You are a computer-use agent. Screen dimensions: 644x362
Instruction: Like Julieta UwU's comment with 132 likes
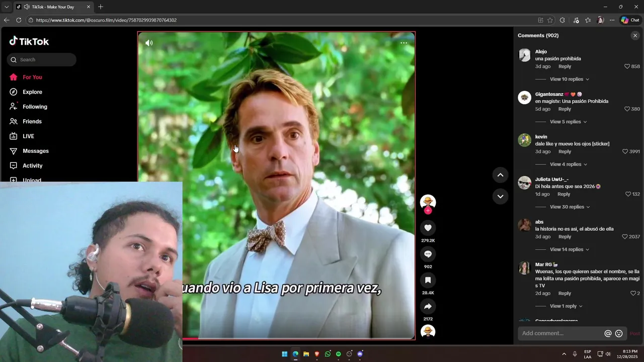(x=628, y=194)
